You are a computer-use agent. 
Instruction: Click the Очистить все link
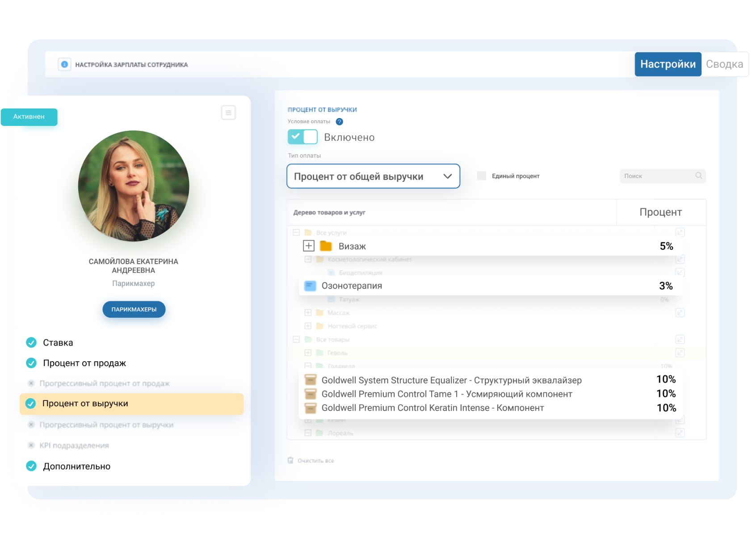point(316,461)
